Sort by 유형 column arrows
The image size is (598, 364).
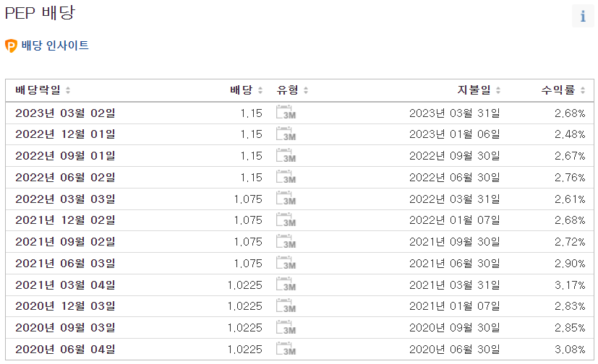(306, 90)
